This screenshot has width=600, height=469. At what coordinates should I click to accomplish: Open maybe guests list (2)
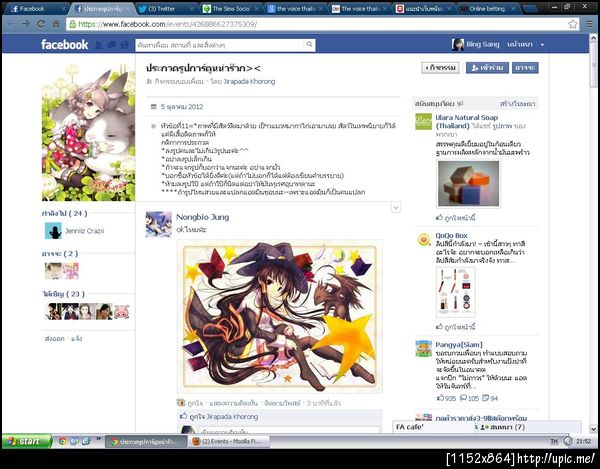(60, 254)
